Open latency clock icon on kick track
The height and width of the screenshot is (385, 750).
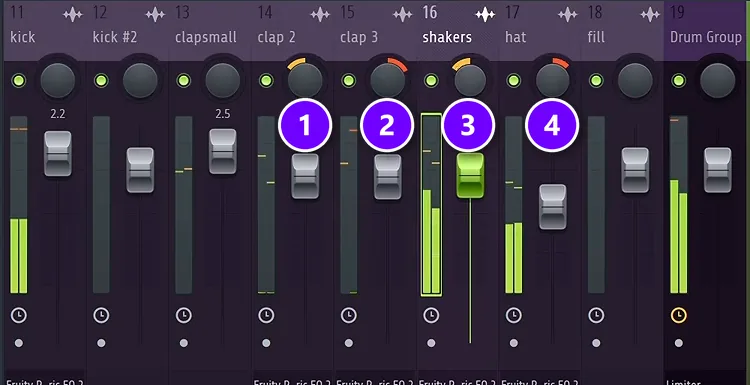point(19,315)
